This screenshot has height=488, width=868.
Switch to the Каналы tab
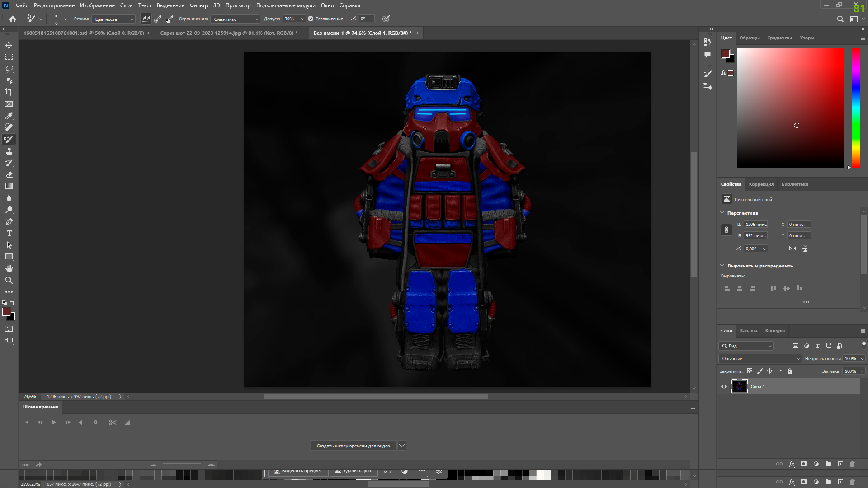point(748,331)
